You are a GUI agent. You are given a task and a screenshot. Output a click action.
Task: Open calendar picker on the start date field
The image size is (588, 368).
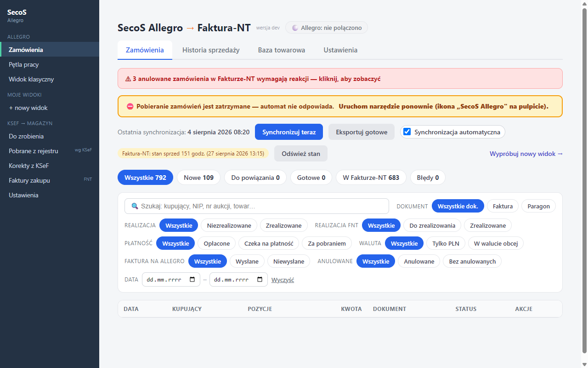tap(192, 280)
